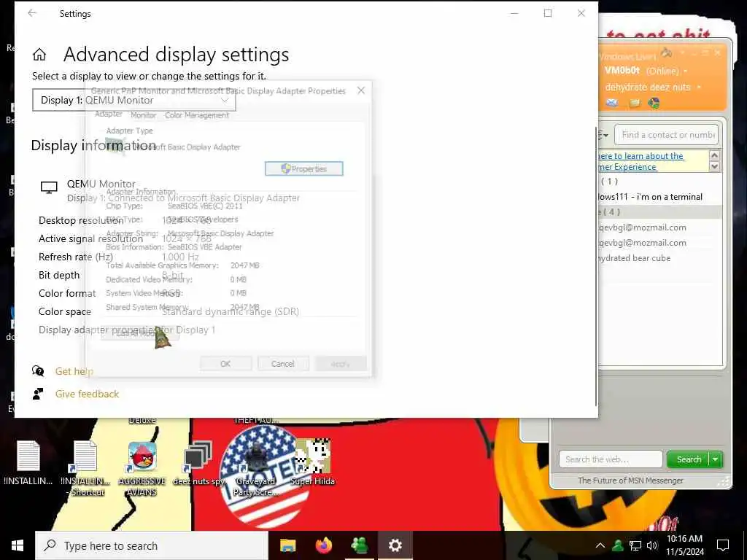747x560 pixels.
Task: Open the Online status dropdown in Messenger
Action: 686,71
